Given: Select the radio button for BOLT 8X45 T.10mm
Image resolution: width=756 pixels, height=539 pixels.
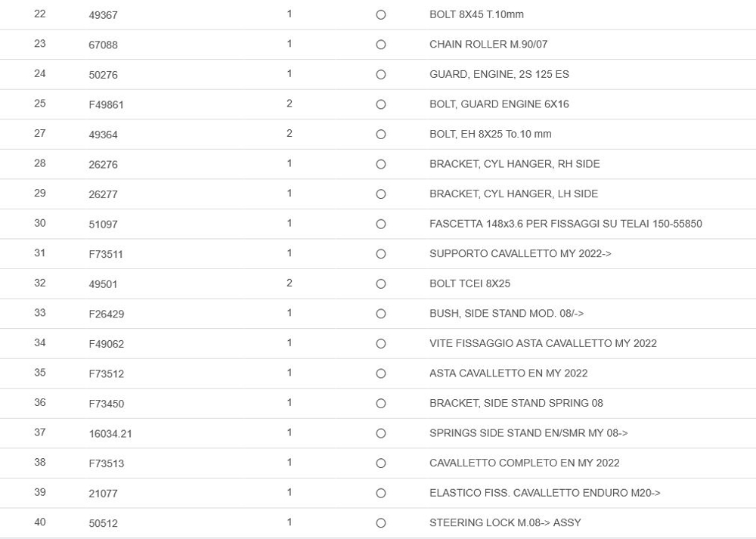Looking at the screenshot, I should [x=381, y=15].
